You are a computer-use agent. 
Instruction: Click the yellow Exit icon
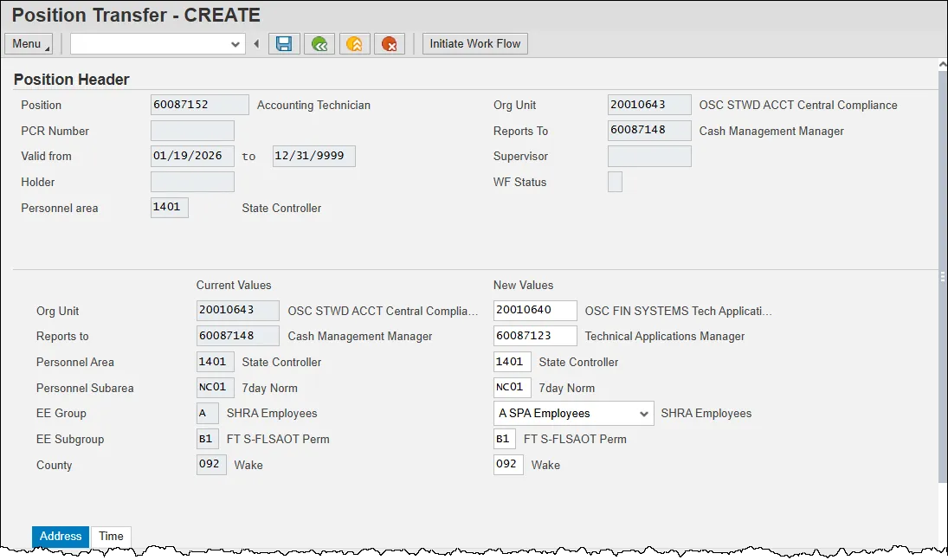pos(354,44)
